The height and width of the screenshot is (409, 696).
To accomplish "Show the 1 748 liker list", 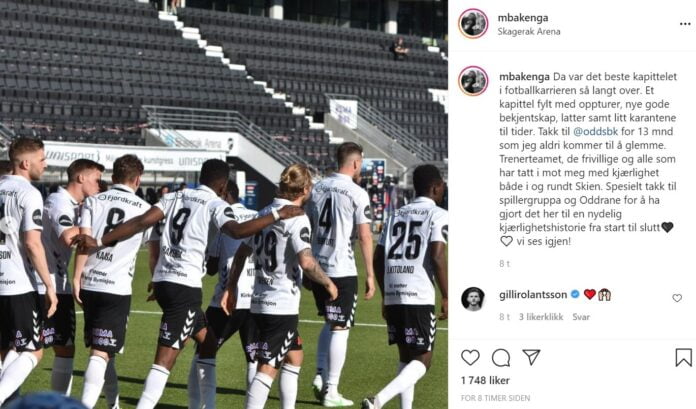I will (x=485, y=381).
